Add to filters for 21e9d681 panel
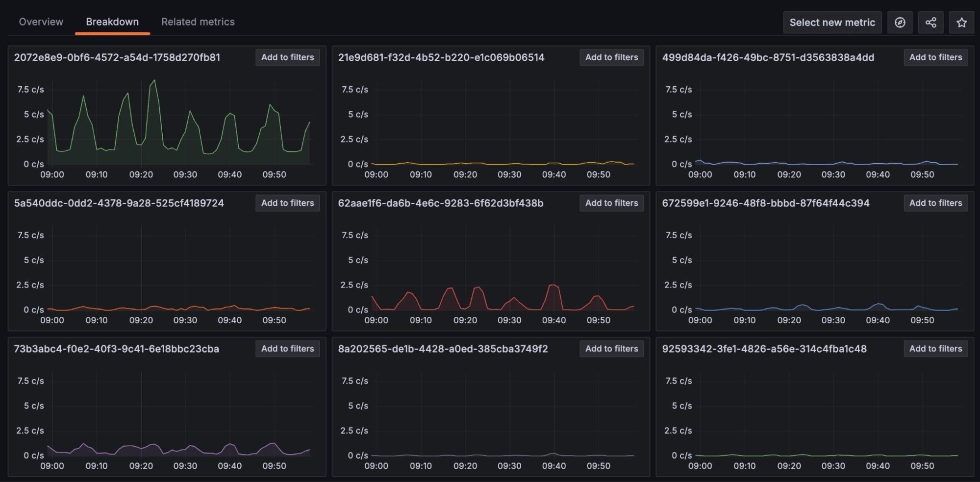 pyautogui.click(x=611, y=57)
